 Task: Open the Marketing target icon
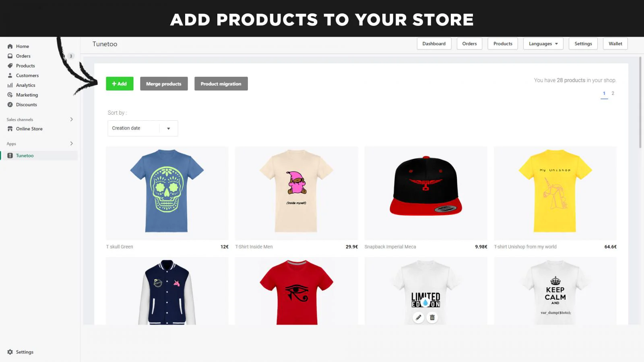(10, 95)
